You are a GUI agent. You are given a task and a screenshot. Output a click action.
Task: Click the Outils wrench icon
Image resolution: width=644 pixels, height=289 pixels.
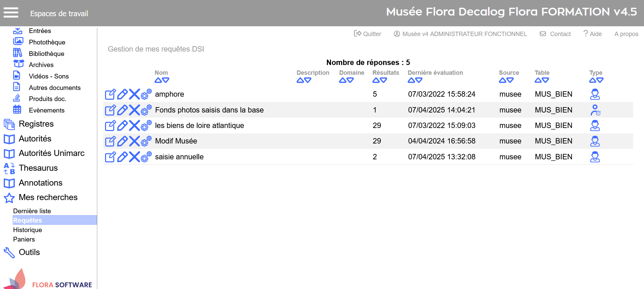coord(9,253)
